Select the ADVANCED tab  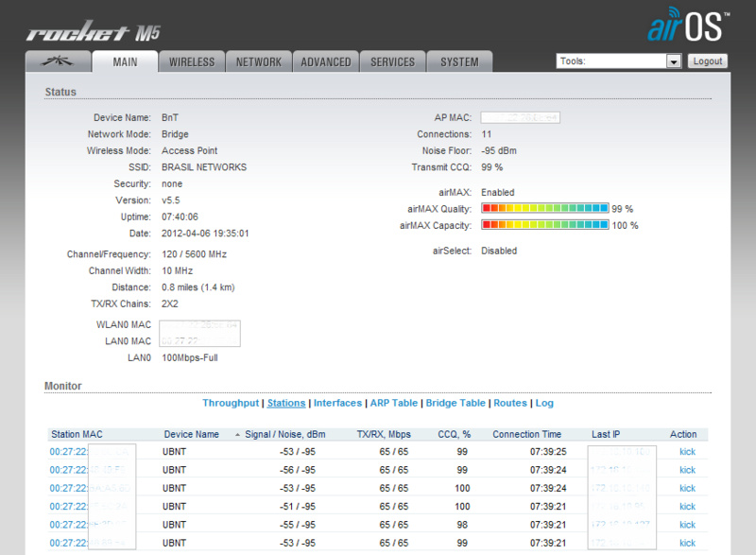[326, 61]
